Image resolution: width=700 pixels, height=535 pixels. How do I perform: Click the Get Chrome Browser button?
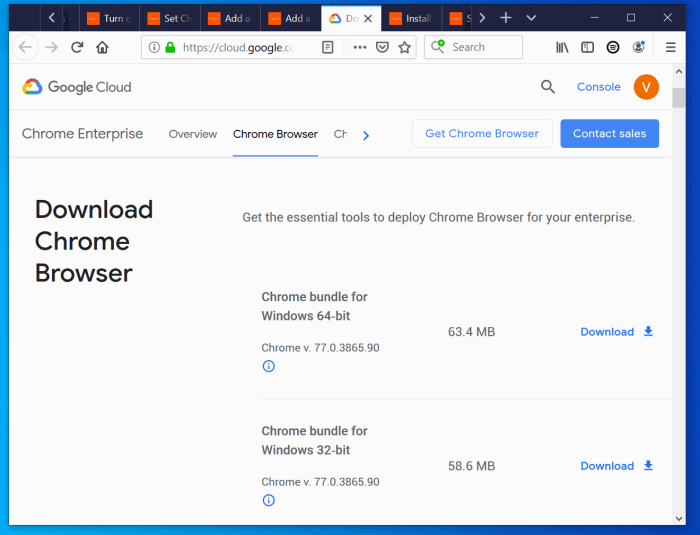[x=482, y=134]
